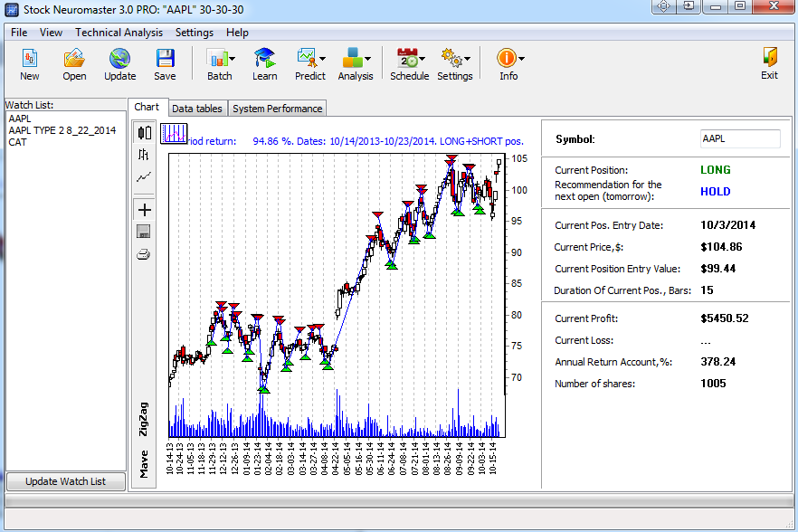The width and height of the screenshot is (798, 532).
Task: Open the File menu
Action: (19, 33)
